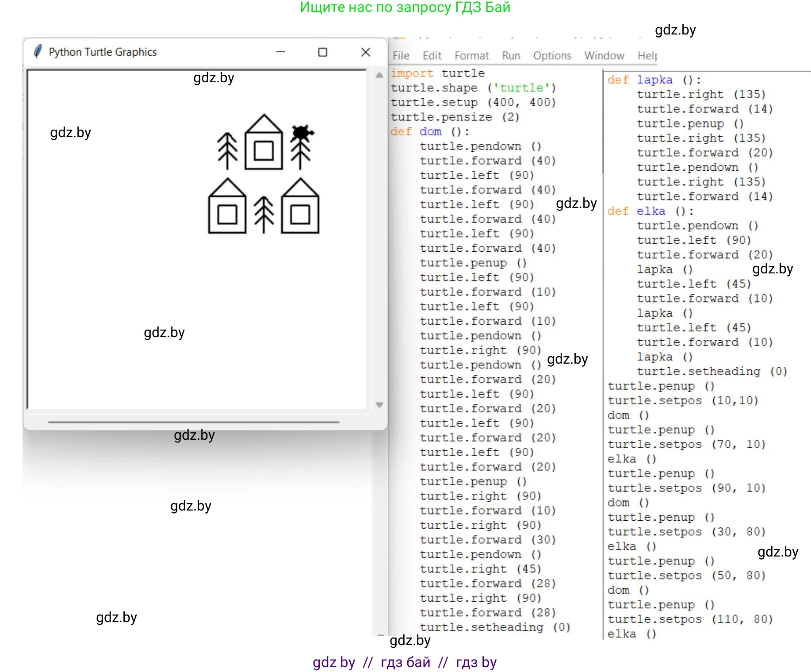Click the scroll up arrow of canvas
Screen dimensions: 811x672
pos(379,75)
